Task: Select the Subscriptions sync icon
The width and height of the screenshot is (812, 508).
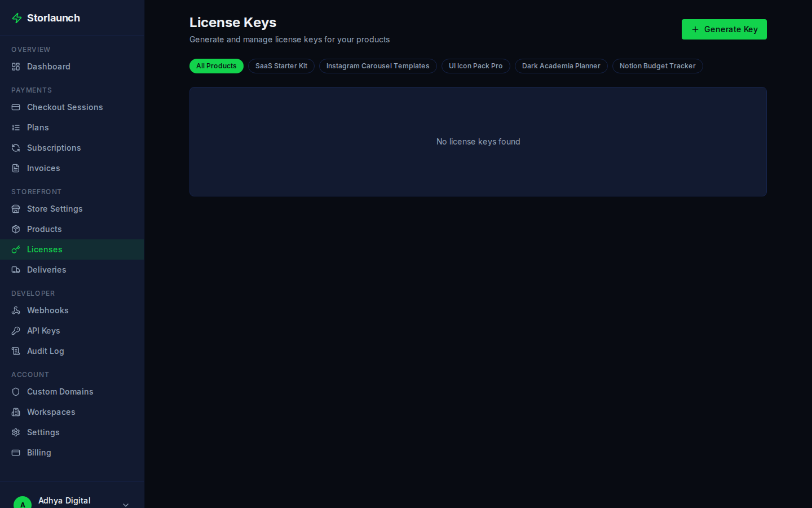Action: pos(16,147)
